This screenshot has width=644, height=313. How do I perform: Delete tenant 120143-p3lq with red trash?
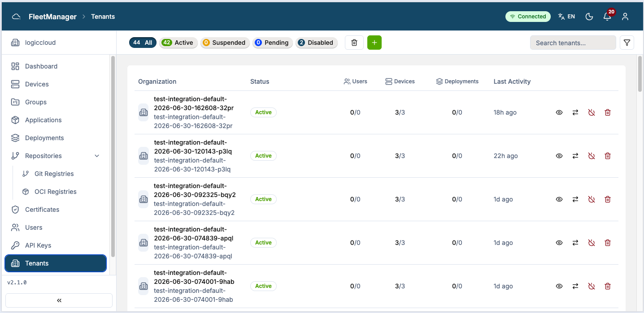click(x=608, y=156)
